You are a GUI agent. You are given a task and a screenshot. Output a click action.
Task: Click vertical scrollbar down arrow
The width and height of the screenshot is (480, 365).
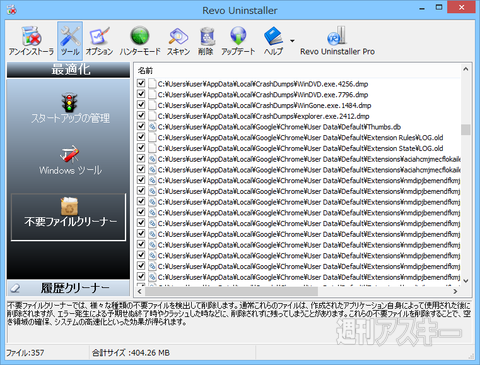(x=466, y=281)
